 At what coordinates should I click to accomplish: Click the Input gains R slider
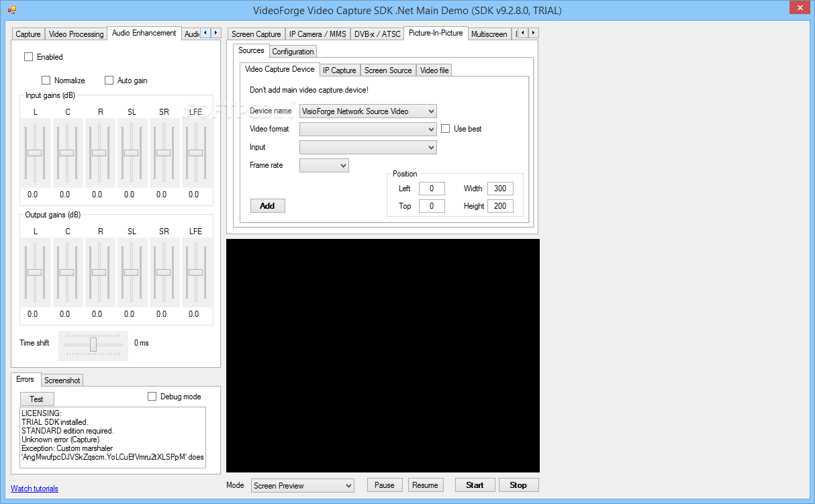tap(99, 153)
